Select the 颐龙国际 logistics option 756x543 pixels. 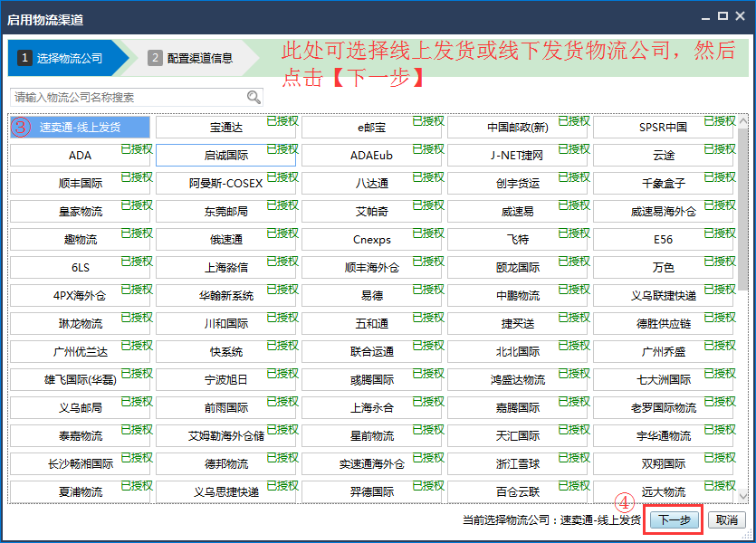click(x=517, y=267)
